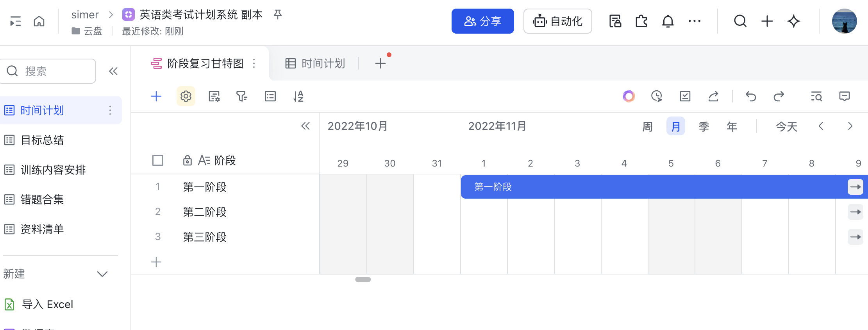Open the notifications bell
868x330 pixels.
pyautogui.click(x=668, y=21)
